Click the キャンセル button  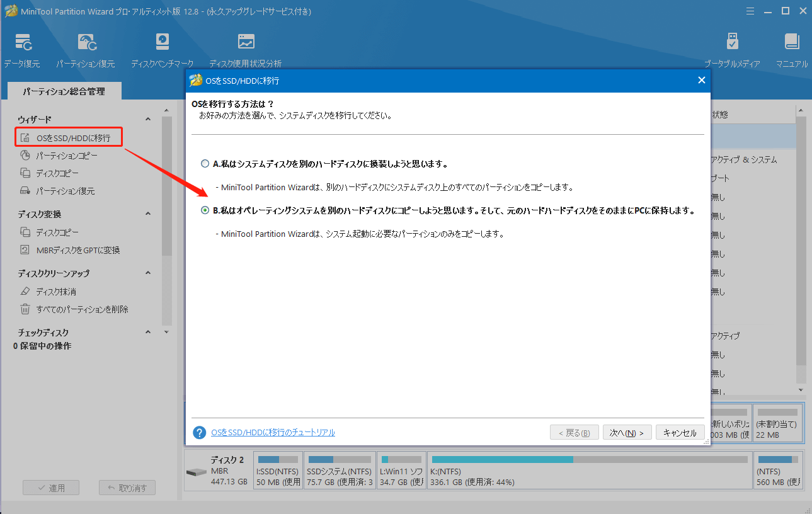(680, 433)
